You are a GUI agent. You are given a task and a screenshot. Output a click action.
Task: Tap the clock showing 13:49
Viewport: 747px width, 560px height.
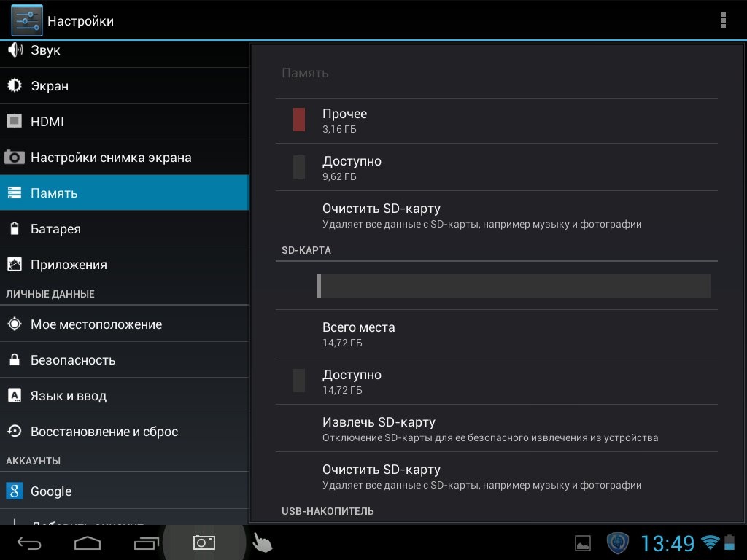click(667, 543)
